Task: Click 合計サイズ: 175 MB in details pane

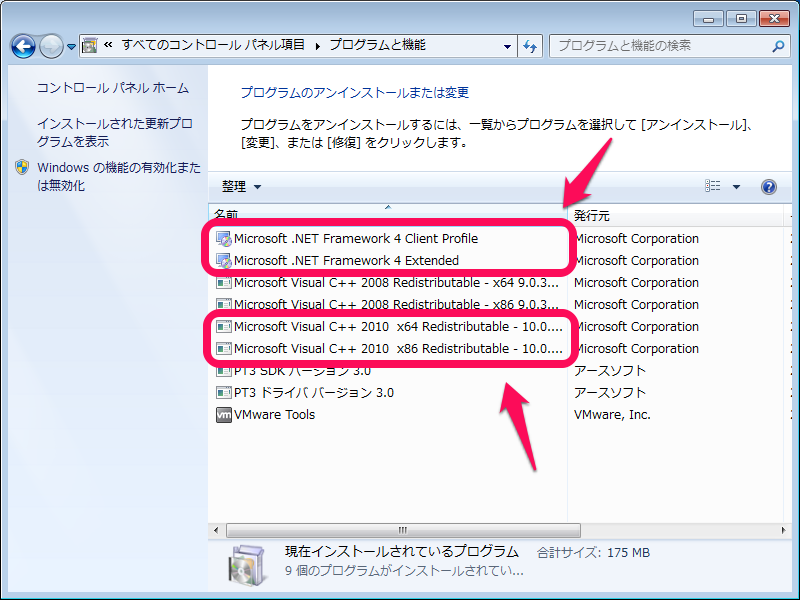Action: (x=593, y=553)
